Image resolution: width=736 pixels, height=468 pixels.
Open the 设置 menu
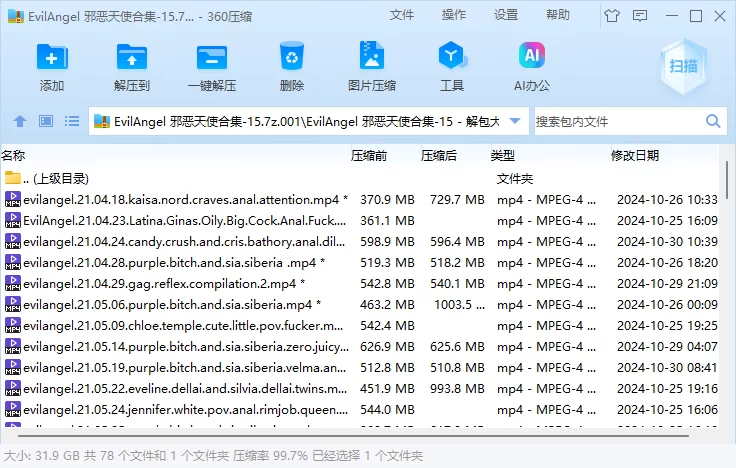pos(506,15)
